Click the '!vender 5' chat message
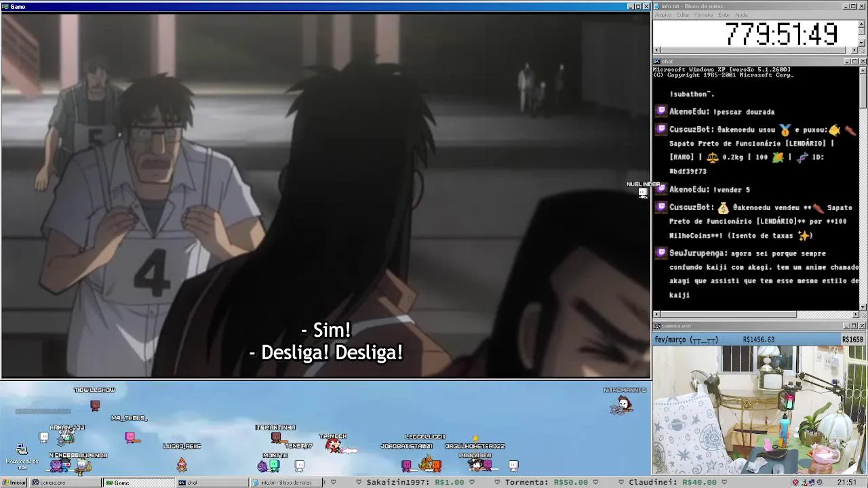Screen dimensions: 868x488 [731, 190]
